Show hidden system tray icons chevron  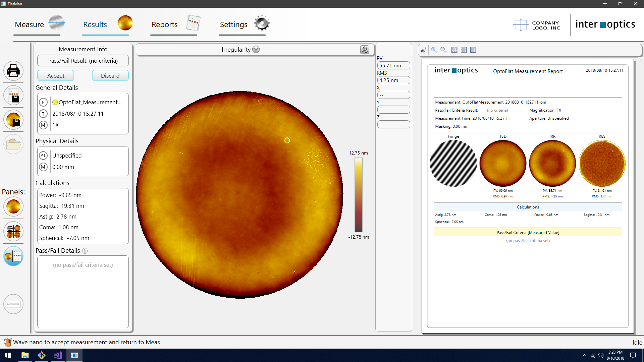[x=585, y=355]
